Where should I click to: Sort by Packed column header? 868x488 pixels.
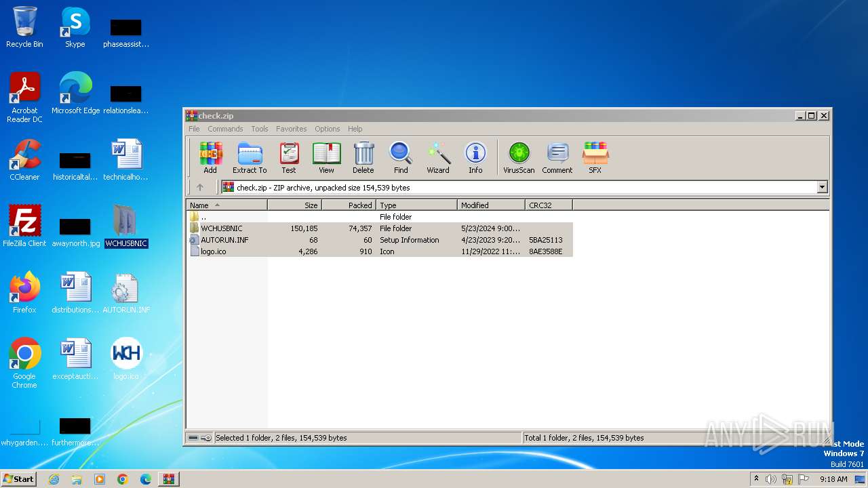(349, 205)
